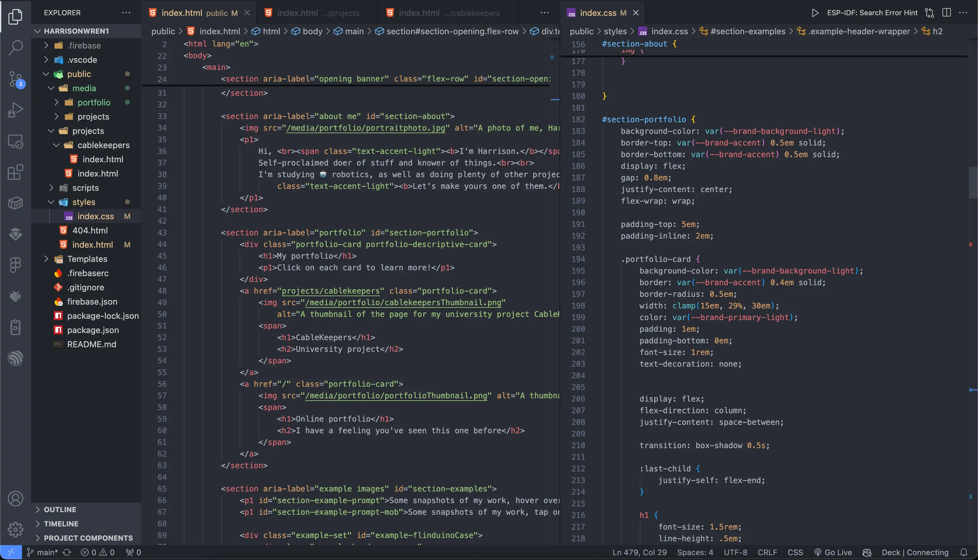Toggle CRLF line ending in status bar
The image size is (978, 560).
(x=767, y=552)
